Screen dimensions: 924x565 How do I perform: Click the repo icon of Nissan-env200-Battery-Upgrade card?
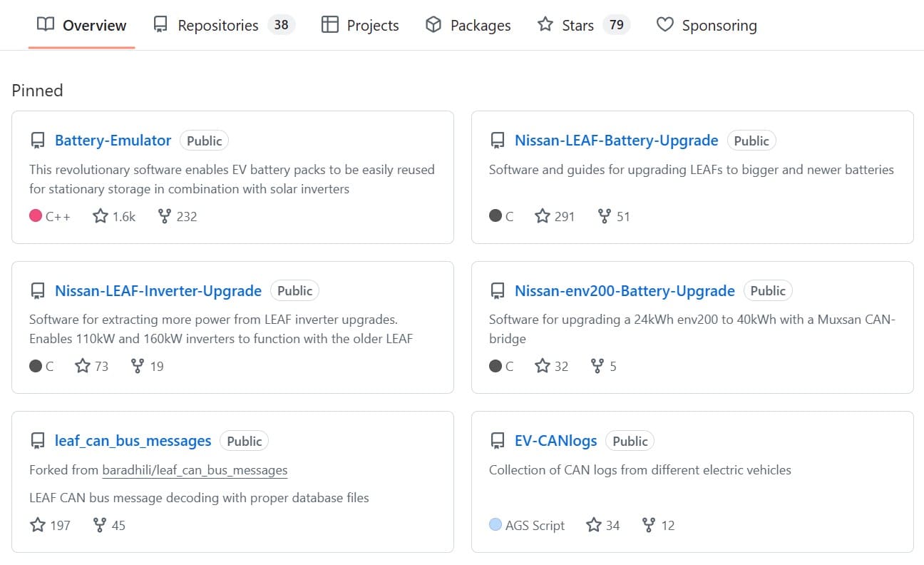498,291
